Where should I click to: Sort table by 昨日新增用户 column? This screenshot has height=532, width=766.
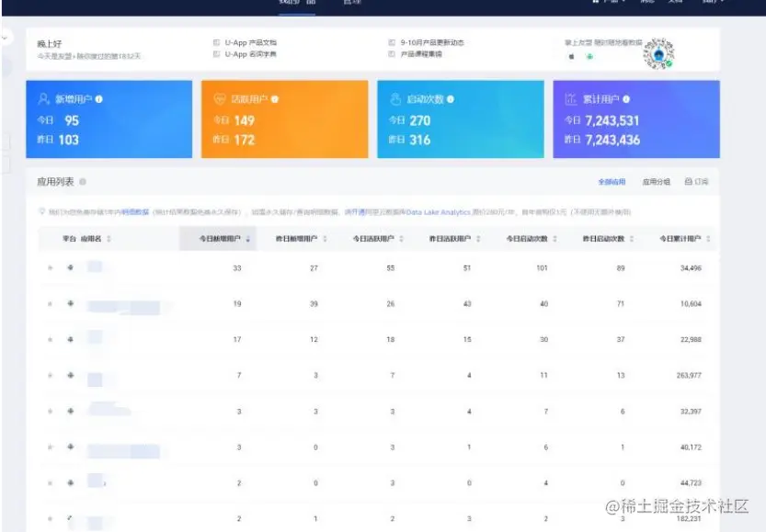325,239
